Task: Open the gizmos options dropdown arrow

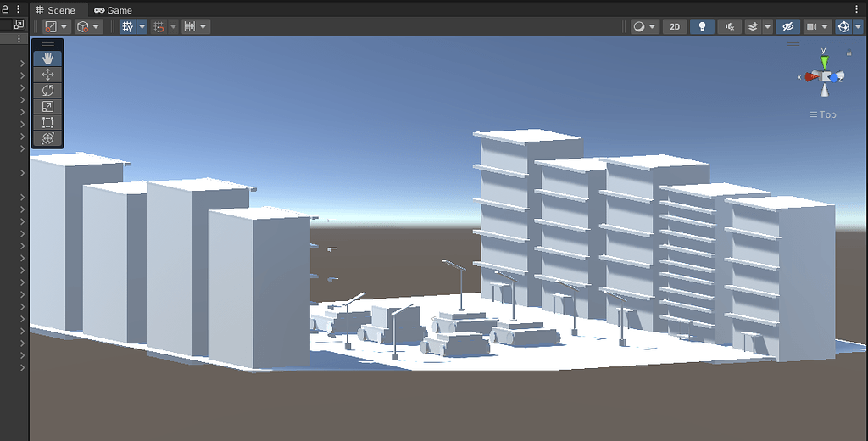Action: pos(858,26)
